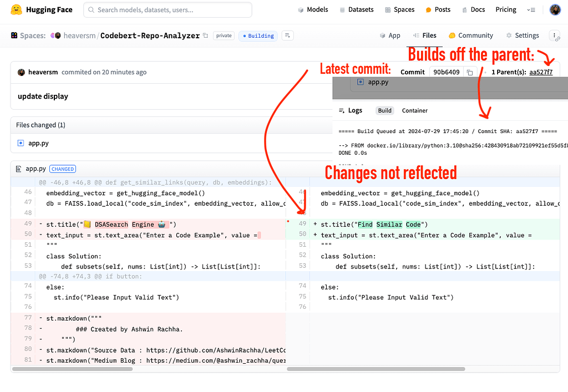
Task: Open your account menu via the avatar
Action: 555,9
